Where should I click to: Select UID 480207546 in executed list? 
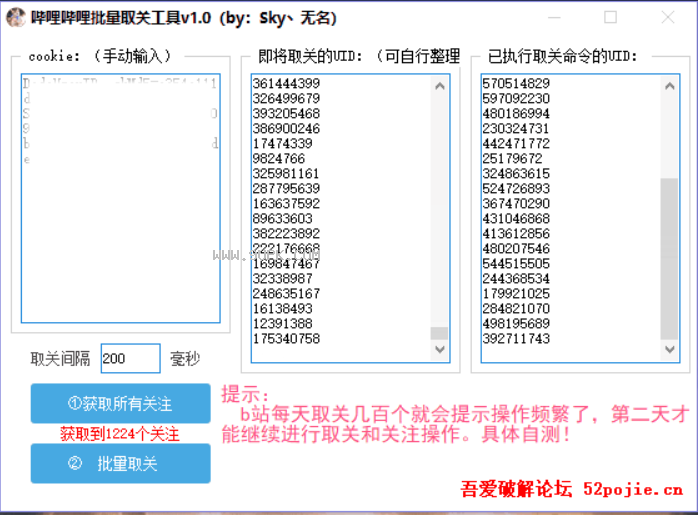coord(516,248)
